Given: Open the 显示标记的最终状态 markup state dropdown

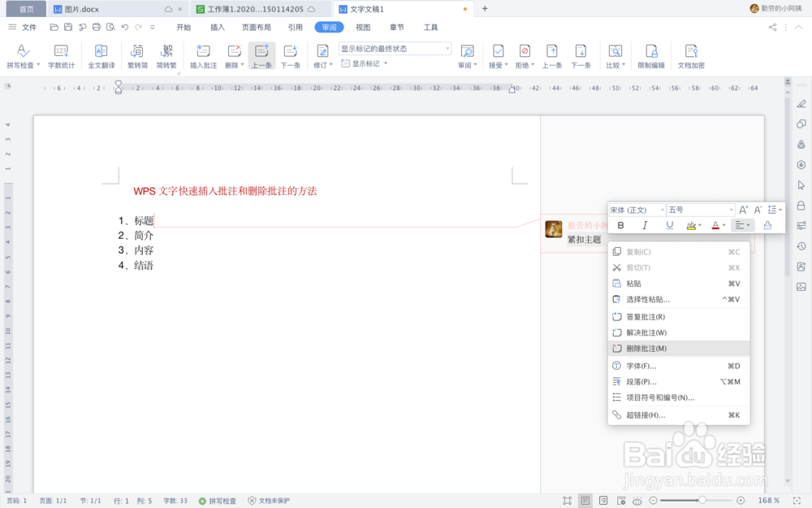Looking at the screenshot, I should coord(448,48).
